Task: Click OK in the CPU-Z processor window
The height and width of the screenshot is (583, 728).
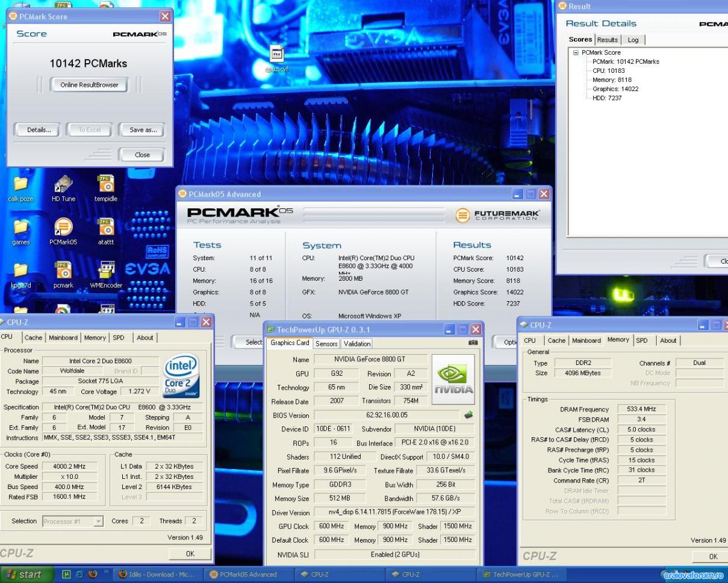Action: [x=190, y=553]
